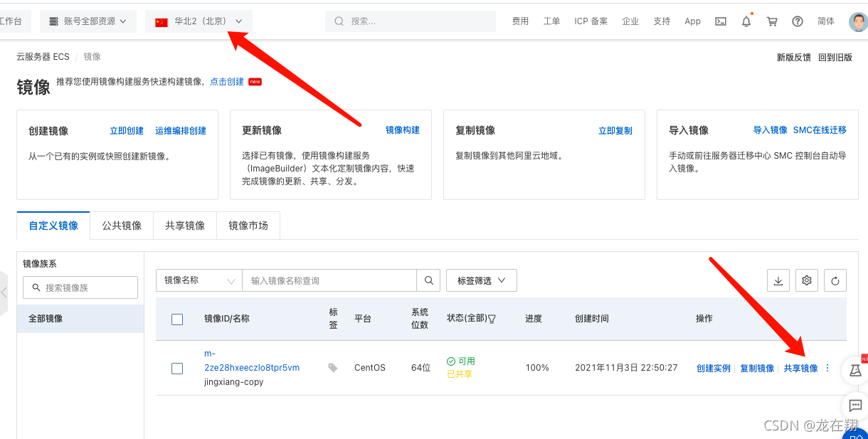Click 100% progress value
Image resolution: width=868 pixels, height=439 pixels.
537,368
